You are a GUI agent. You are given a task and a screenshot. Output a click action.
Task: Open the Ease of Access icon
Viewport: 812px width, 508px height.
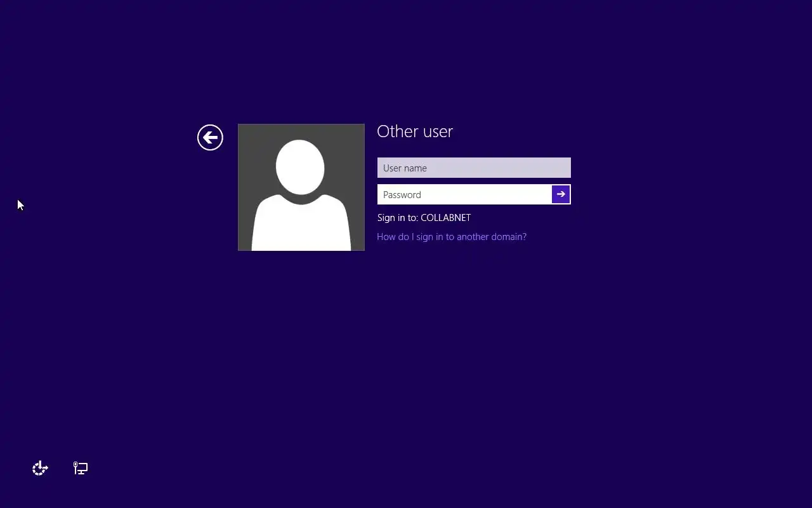pos(40,469)
